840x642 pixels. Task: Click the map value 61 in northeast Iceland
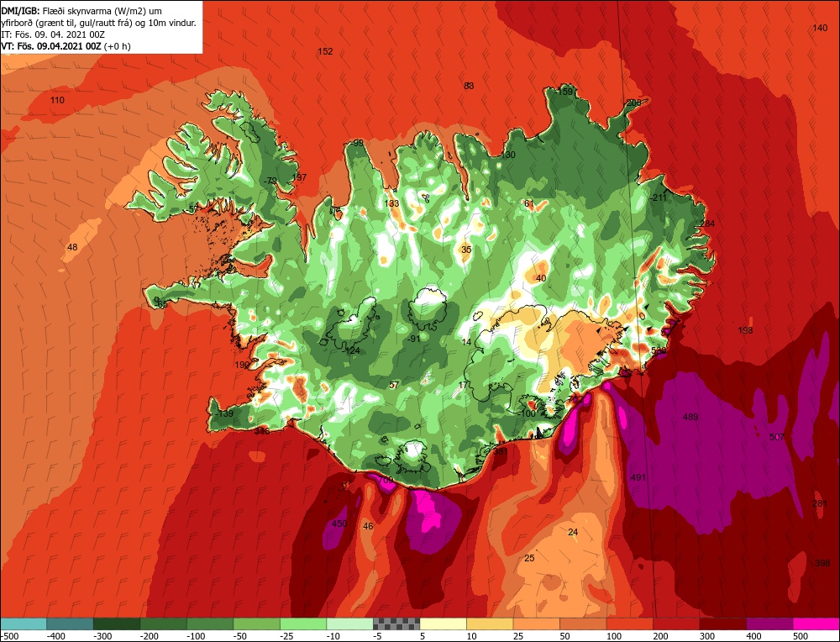[x=529, y=203]
